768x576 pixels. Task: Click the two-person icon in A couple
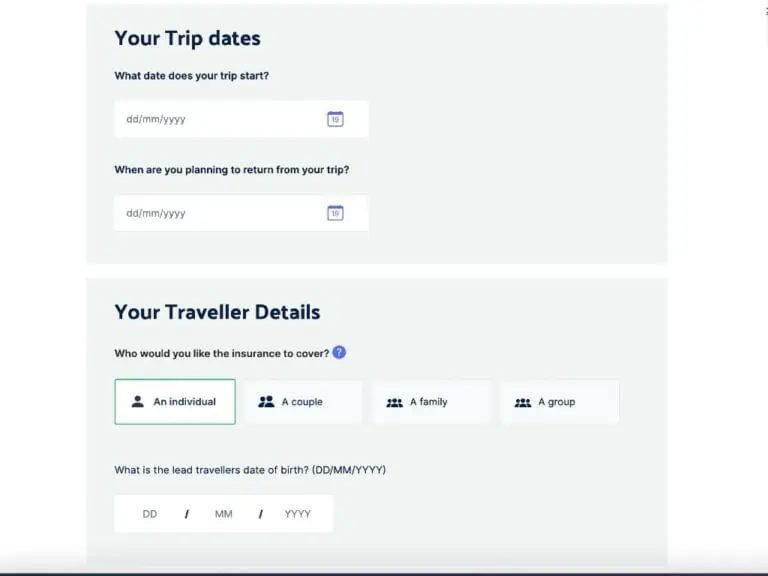pyautogui.click(x=266, y=402)
